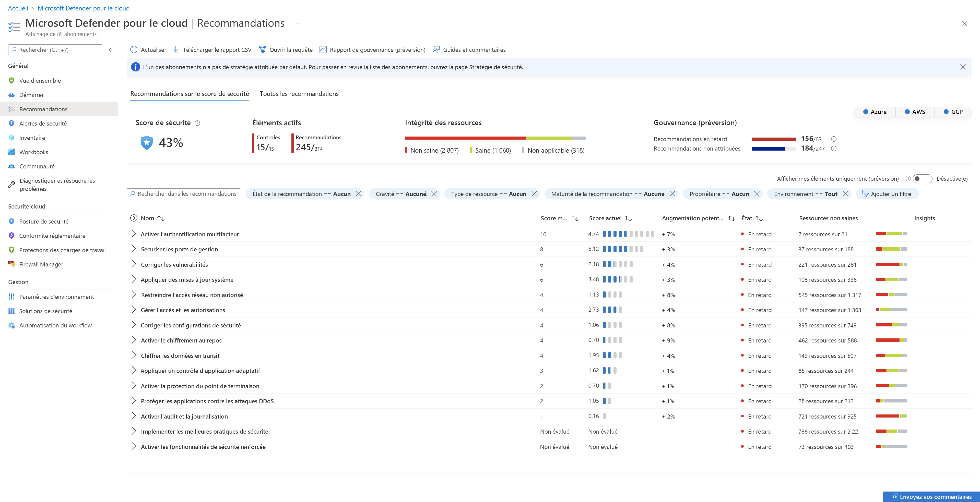The width and height of the screenshot is (980, 502).
Task: Remove the Environnement filter
Action: point(845,194)
